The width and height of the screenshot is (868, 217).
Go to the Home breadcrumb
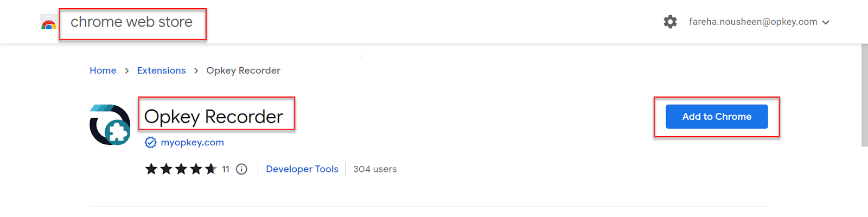pyautogui.click(x=103, y=71)
